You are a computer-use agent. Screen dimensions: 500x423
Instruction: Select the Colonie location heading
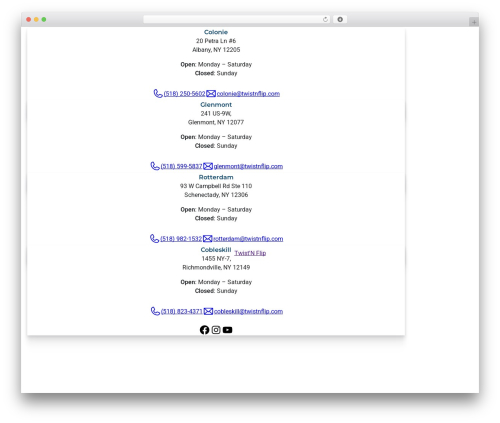coord(216,32)
